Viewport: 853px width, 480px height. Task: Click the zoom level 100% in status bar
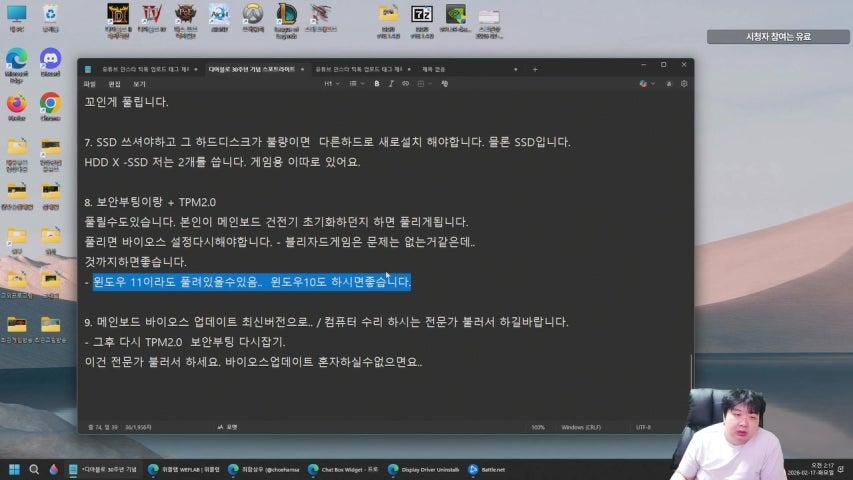pyautogui.click(x=538, y=427)
